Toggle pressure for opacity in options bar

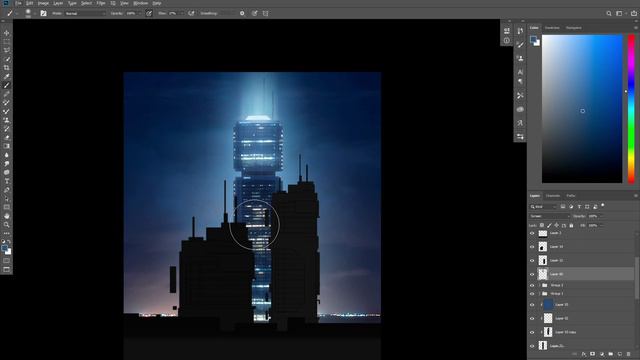[149, 13]
